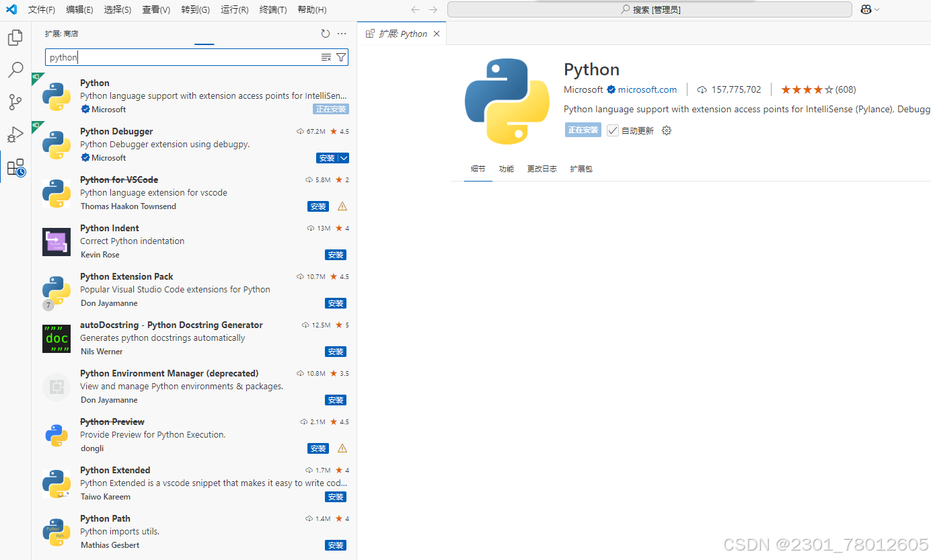Install the Python Debugger extension
Image resolution: width=931 pixels, height=560 pixels.
click(x=327, y=158)
